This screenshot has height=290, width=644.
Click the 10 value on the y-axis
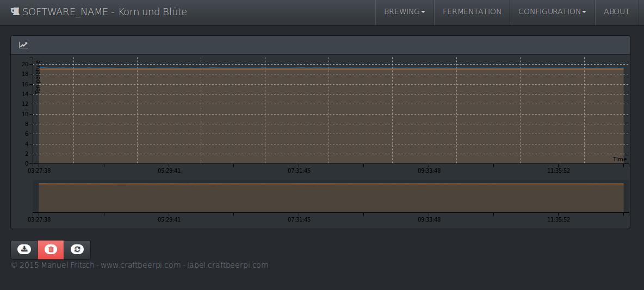coord(25,114)
